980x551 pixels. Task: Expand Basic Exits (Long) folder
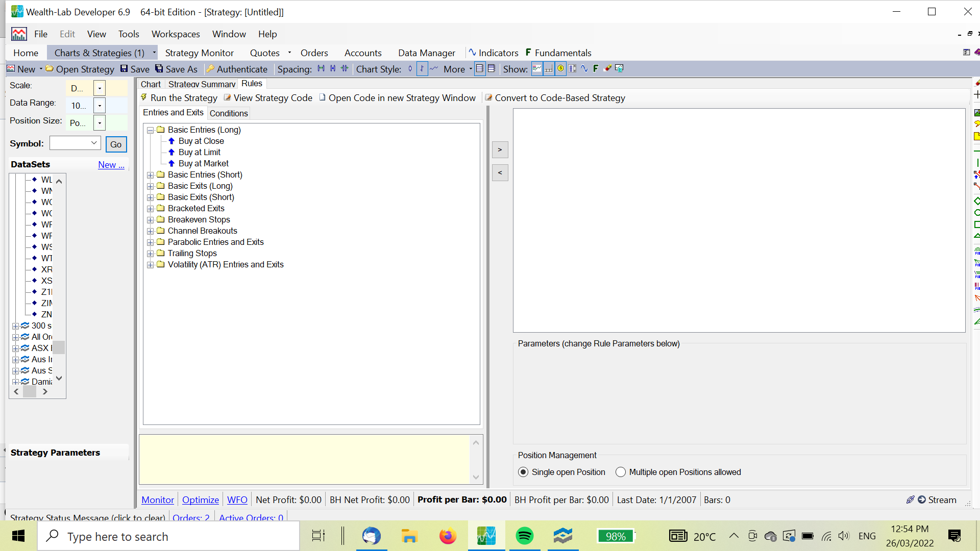pos(151,186)
